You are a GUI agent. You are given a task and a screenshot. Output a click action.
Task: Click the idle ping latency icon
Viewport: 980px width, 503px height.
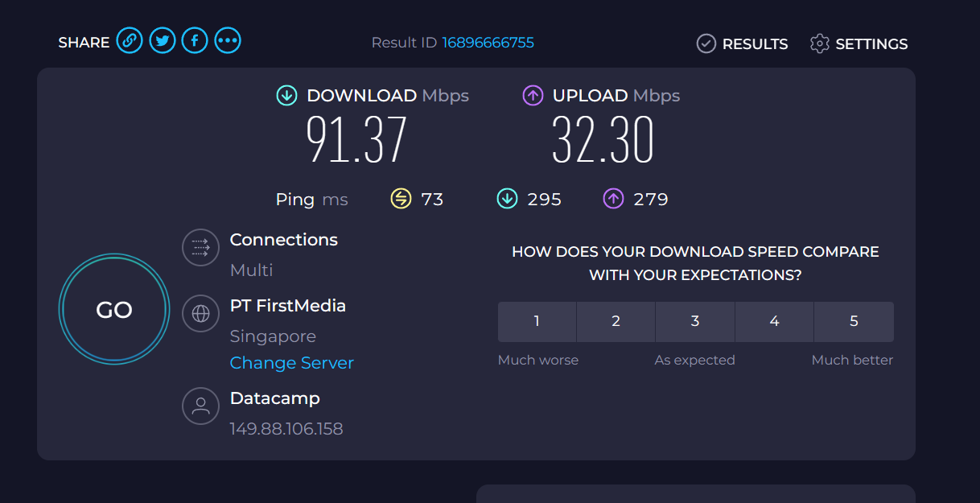tap(401, 198)
